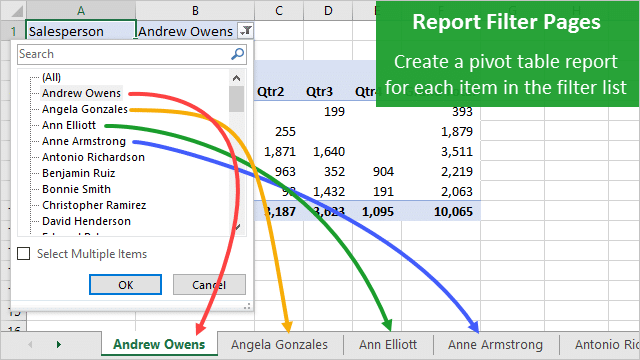
Task: Select column C header
Action: click(279, 11)
